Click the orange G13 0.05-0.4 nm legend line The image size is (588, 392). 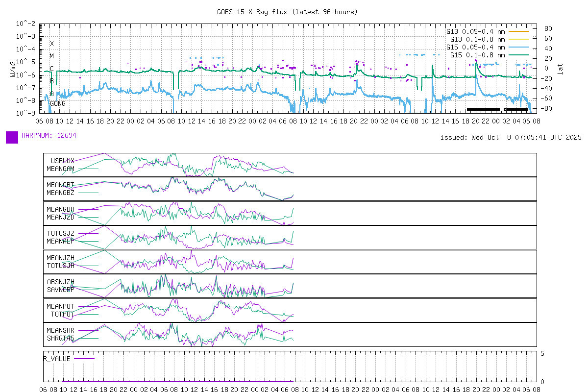519,31
